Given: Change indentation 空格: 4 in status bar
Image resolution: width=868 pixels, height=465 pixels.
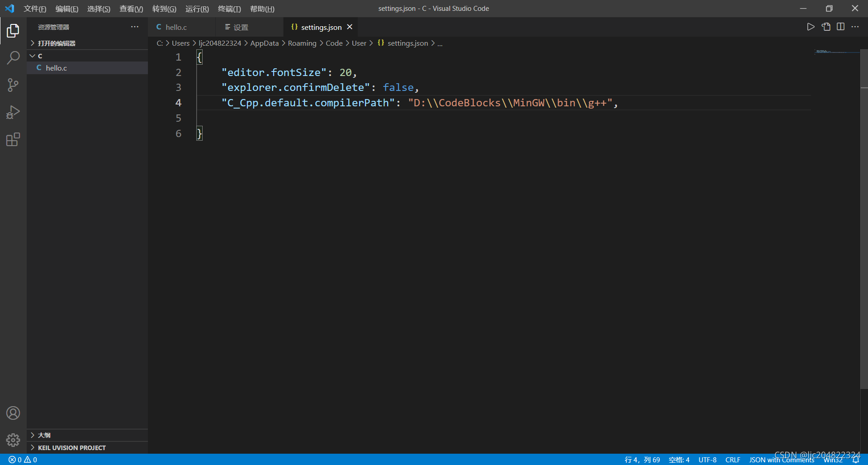Looking at the screenshot, I should click(x=679, y=460).
